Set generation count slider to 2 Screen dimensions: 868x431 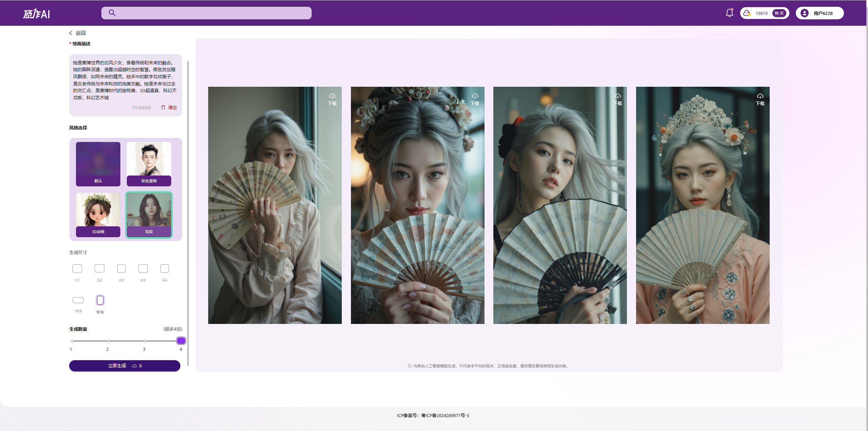[x=108, y=341]
